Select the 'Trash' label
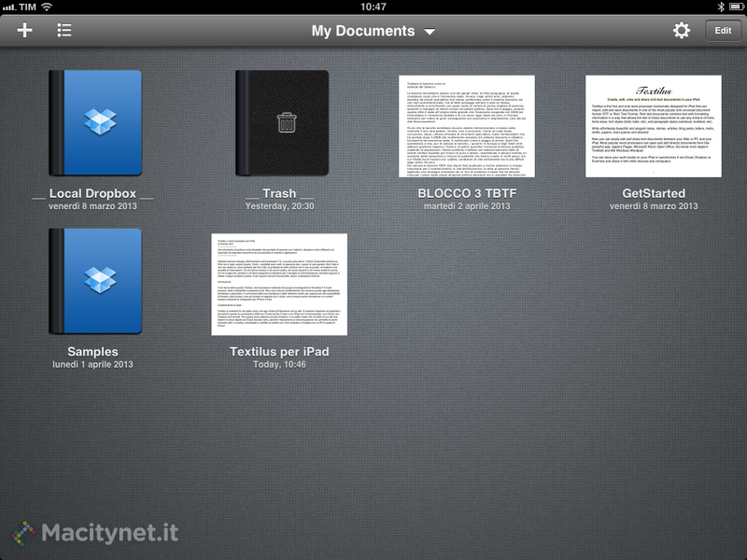The image size is (747, 560). click(x=279, y=193)
